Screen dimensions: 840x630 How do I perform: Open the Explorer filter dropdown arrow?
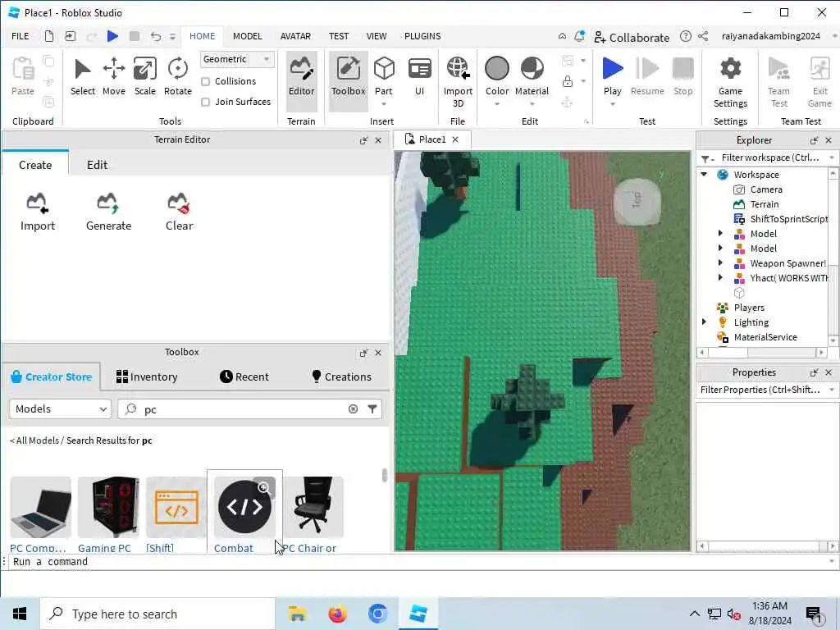(x=832, y=157)
